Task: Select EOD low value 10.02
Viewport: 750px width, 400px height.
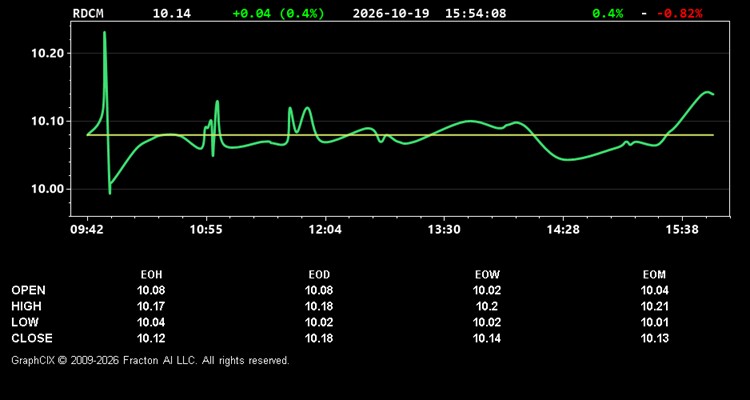Action: pos(319,322)
